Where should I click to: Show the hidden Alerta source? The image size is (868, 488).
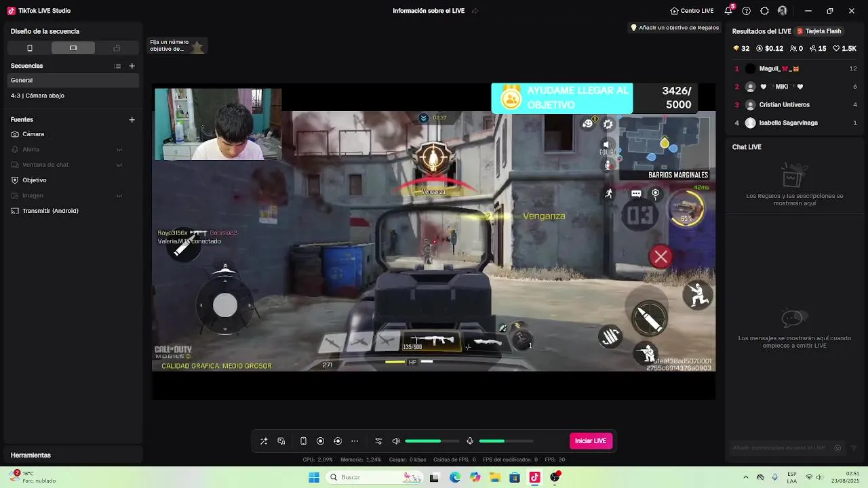[119, 149]
